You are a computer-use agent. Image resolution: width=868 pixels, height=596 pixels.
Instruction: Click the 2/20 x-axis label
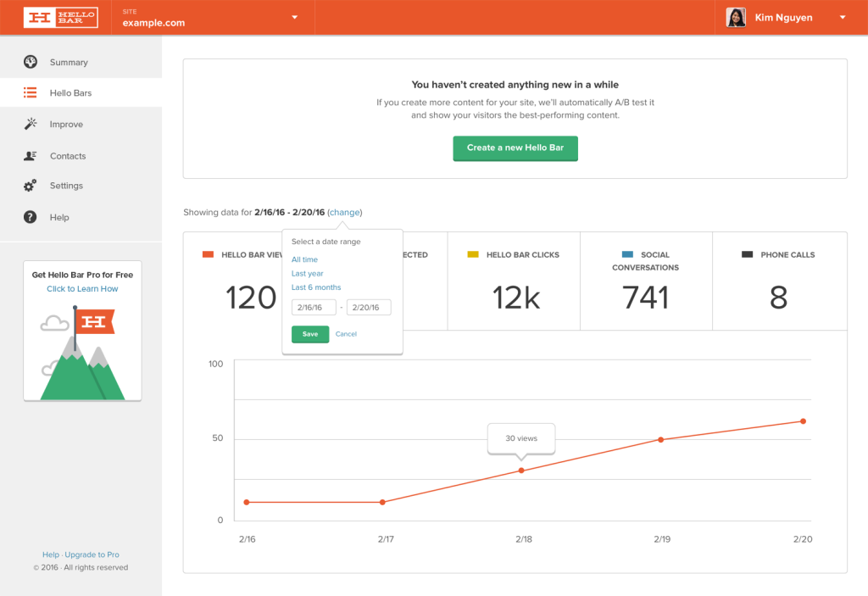803,539
